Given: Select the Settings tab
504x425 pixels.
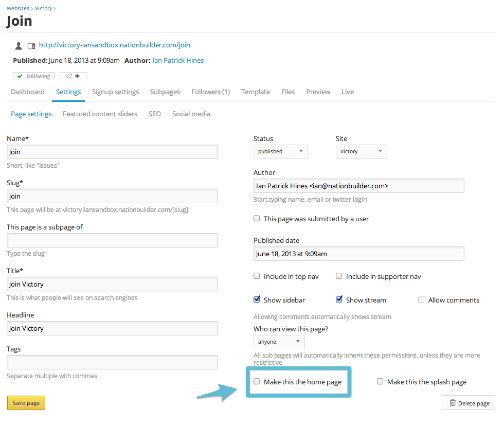Looking at the screenshot, I should pos(68,92).
